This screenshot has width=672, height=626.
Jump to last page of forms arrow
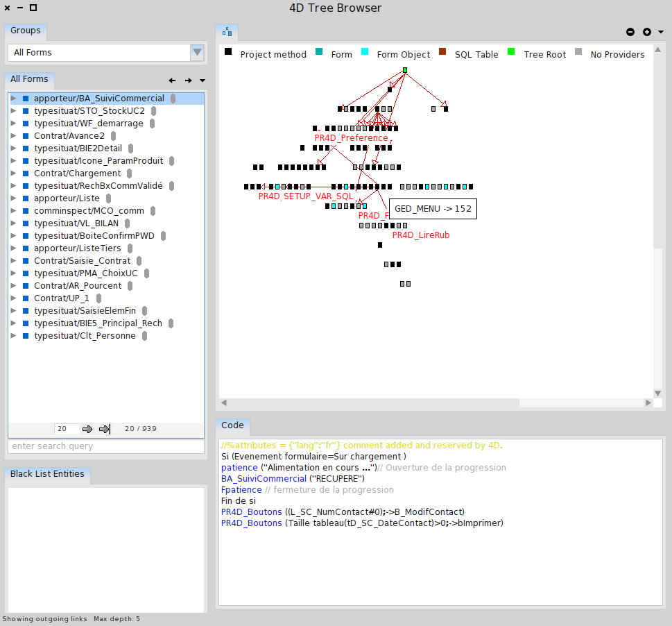click(x=105, y=429)
